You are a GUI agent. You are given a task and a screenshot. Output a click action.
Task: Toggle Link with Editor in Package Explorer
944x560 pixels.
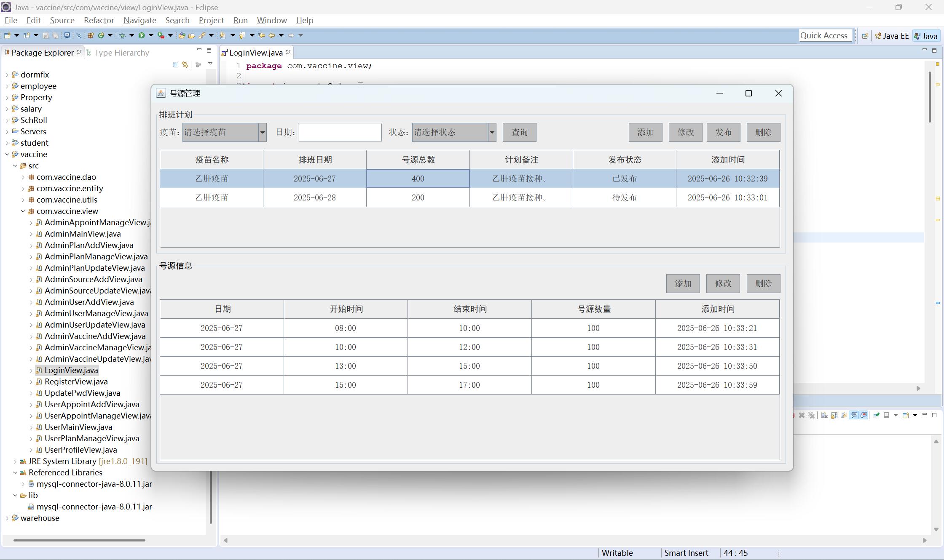point(185,64)
